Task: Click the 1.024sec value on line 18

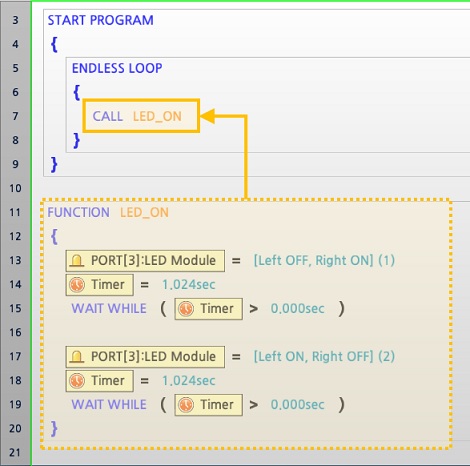Action: coord(189,381)
